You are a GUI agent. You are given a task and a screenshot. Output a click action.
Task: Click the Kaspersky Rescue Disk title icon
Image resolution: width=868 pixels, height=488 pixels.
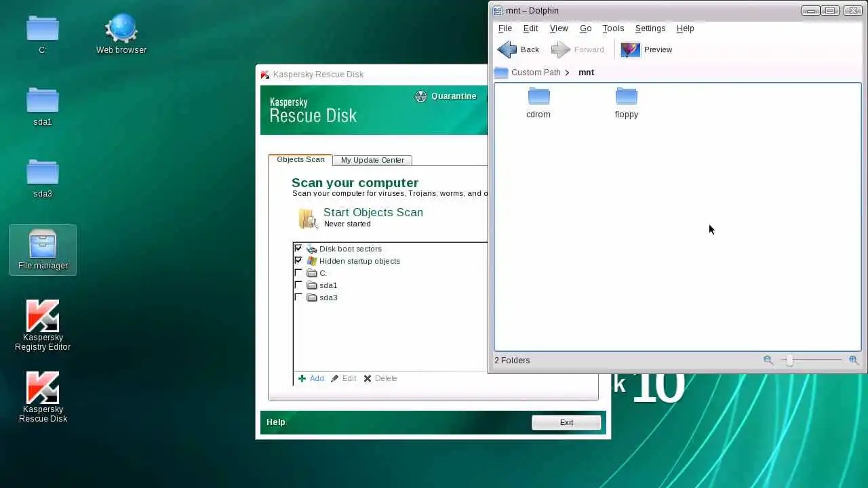tap(265, 75)
